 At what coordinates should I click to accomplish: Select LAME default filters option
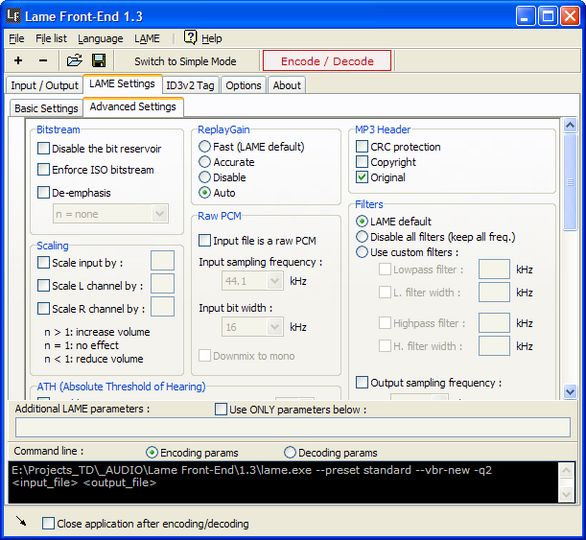(x=362, y=221)
